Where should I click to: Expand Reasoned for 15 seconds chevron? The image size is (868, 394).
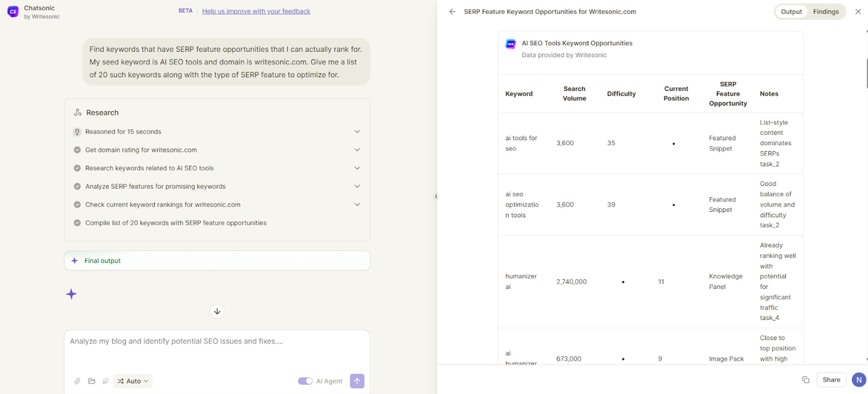(357, 132)
